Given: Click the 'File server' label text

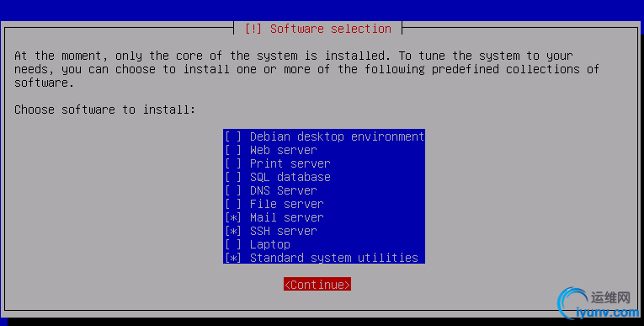Looking at the screenshot, I should tap(287, 204).
